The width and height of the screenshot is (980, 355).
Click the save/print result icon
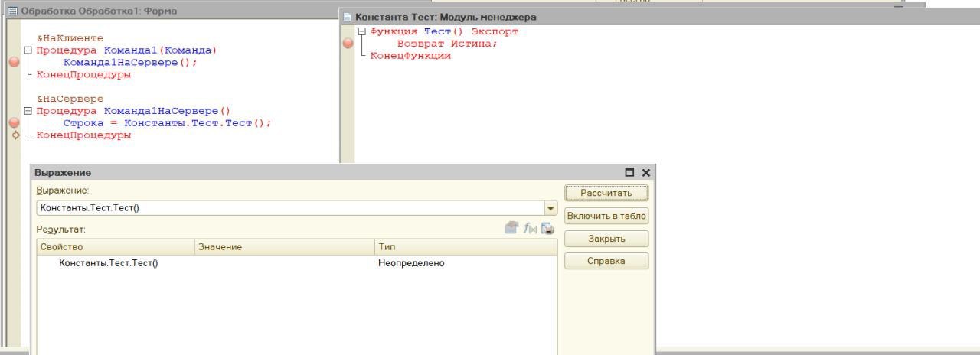tap(547, 228)
